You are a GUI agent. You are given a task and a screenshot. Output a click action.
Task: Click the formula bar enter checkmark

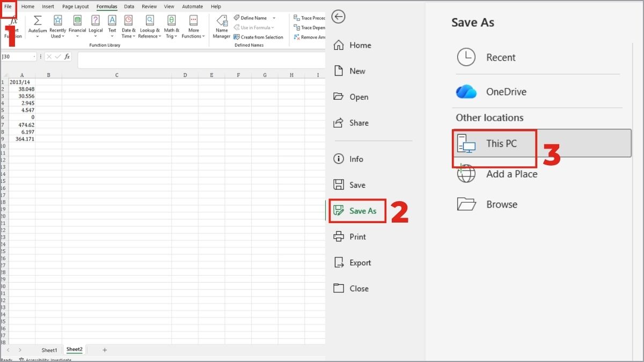click(57, 56)
